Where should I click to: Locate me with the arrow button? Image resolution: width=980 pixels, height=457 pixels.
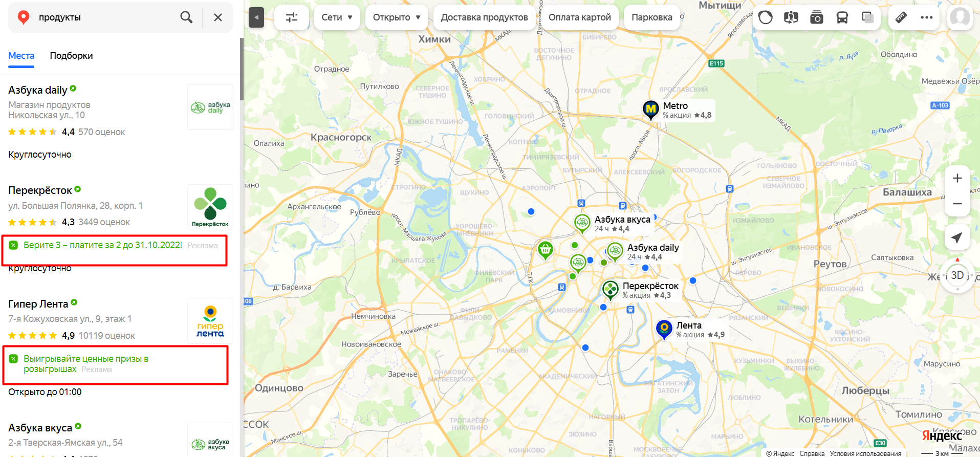click(957, 237)
